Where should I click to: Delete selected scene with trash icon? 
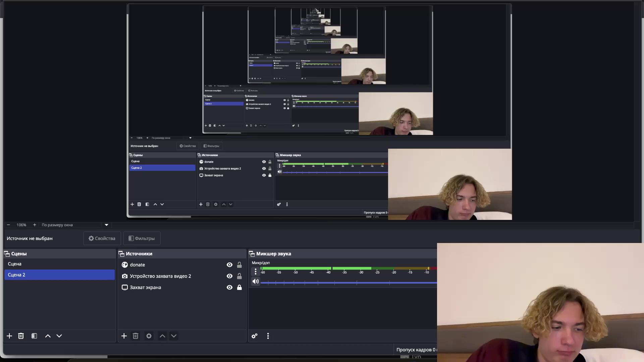click(21, 336)
